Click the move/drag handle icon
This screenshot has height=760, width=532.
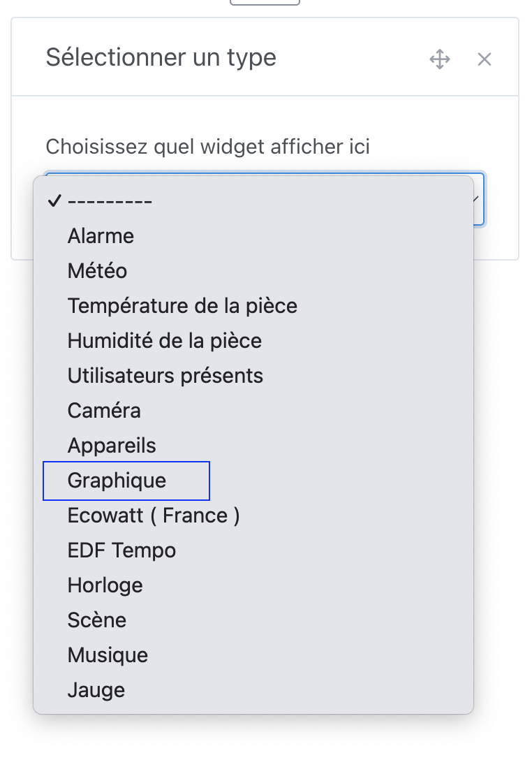click(440, 59)
